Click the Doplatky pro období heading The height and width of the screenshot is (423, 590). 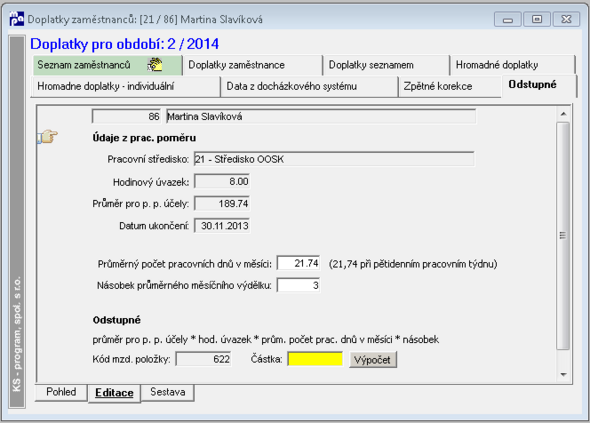[x=125, y=44]
